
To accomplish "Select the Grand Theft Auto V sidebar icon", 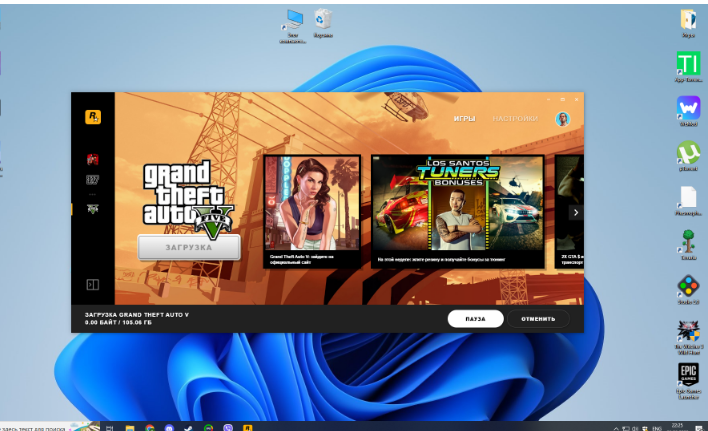I will tap(93, 209).
